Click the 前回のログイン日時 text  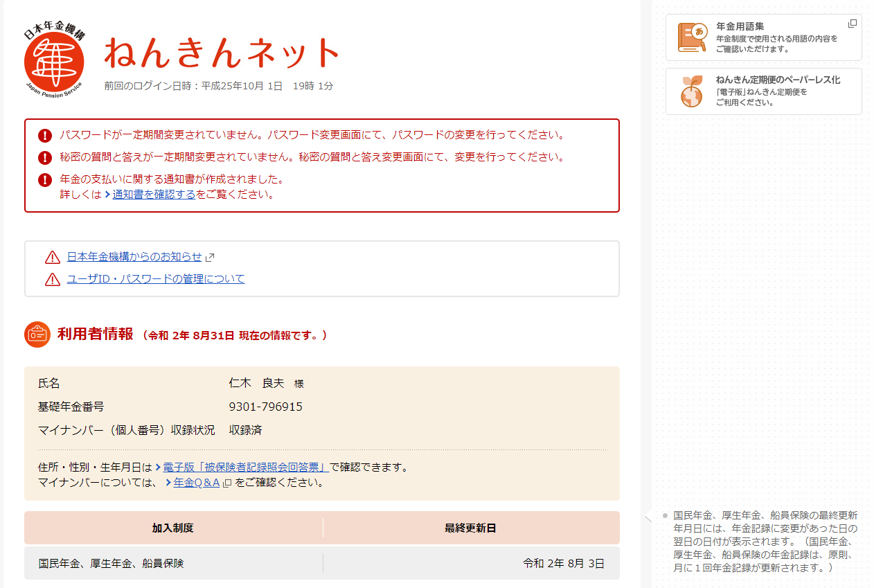pos(219,86)
